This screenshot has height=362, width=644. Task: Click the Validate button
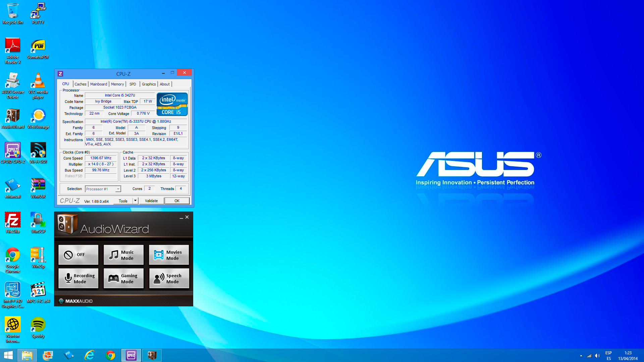(x=151, y=201)
